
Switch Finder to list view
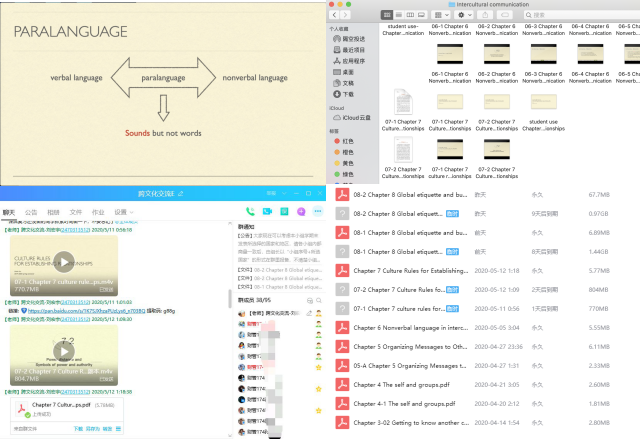coord(398,15)
